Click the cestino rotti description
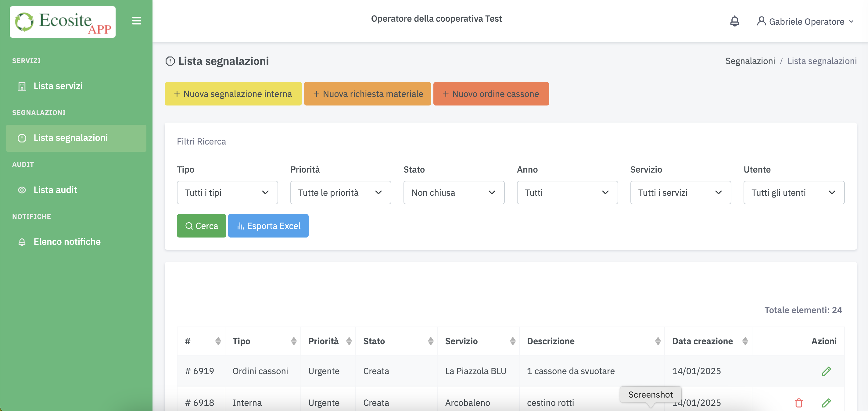Viewport: 868px width, 411px height. click(x=550, y=402)
